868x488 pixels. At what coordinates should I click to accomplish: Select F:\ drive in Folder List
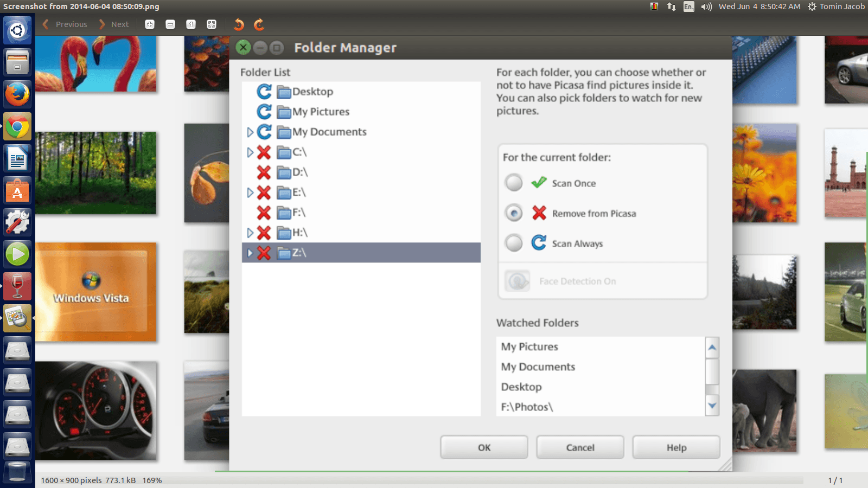tap(299, 213)
